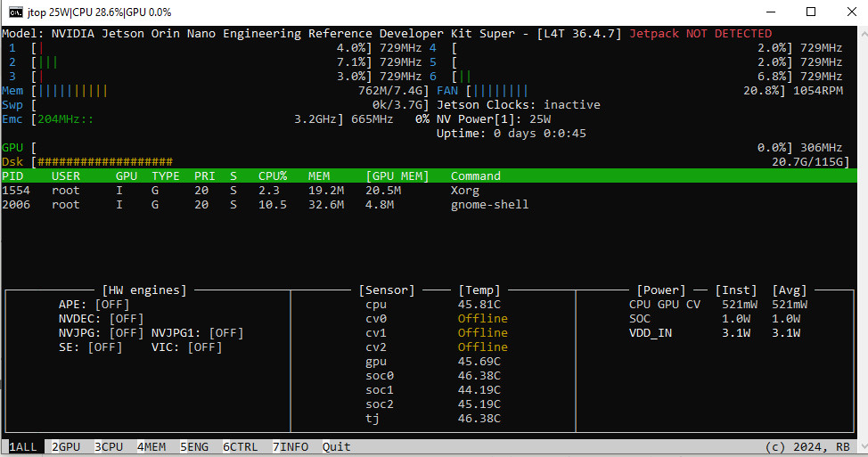Click the VIC: [OFF] engine entry

[186, 347]
